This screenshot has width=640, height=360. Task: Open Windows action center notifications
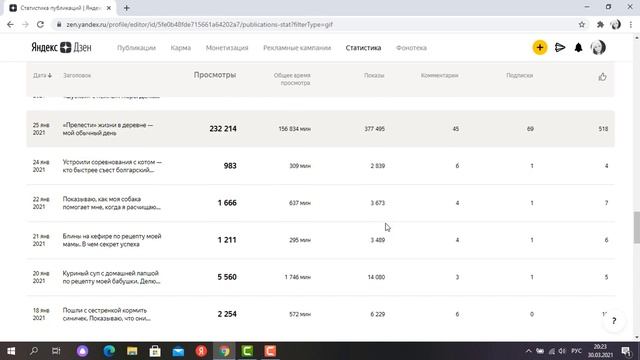627,351
